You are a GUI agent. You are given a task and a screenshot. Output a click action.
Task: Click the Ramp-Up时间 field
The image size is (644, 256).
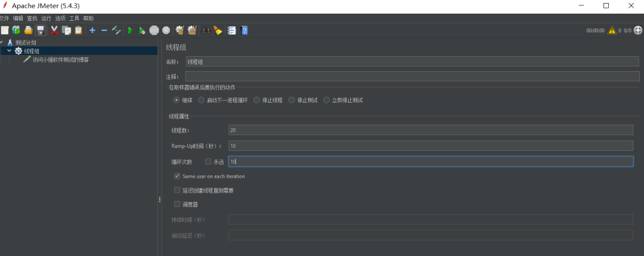[431, 146]
